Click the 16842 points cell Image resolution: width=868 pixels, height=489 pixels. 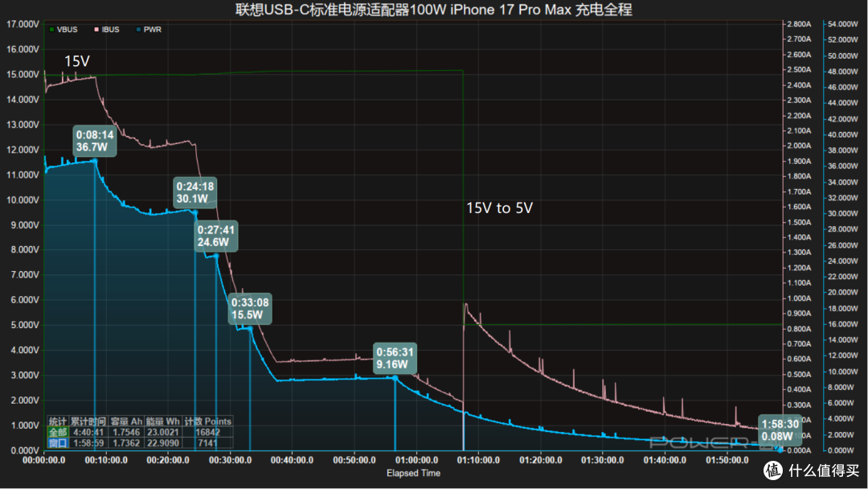pyautogui.click(x=207, y=432)
